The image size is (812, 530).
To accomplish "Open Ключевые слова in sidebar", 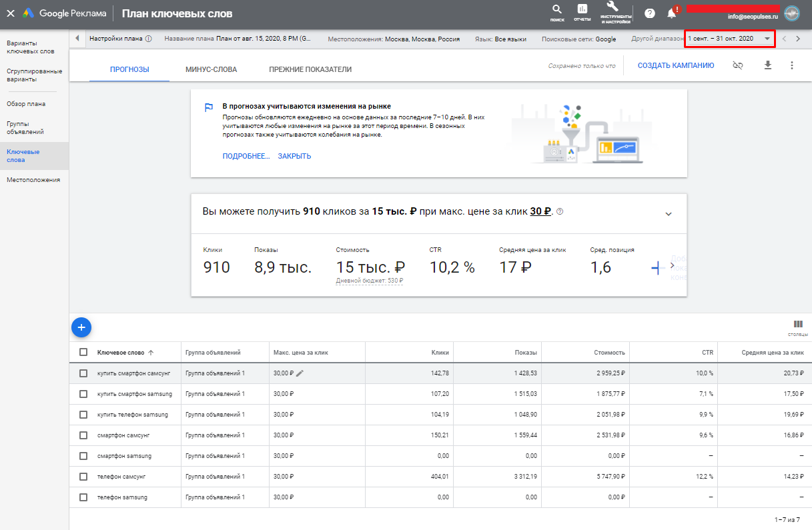I will 35,155.
